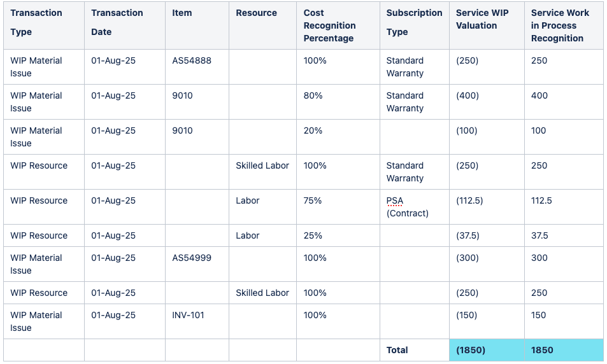Select the (112.5) WIP valuation cell

pos(487,207)
